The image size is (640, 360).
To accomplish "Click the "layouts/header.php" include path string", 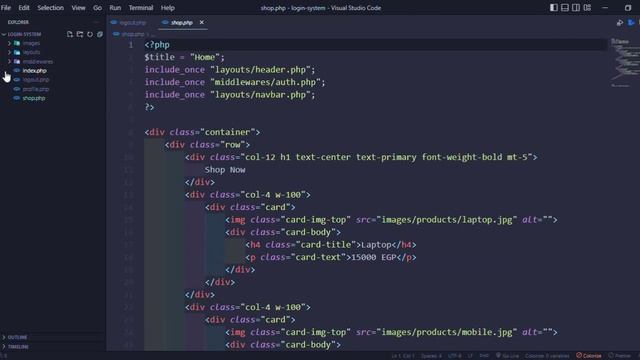I will coord(260,70).
